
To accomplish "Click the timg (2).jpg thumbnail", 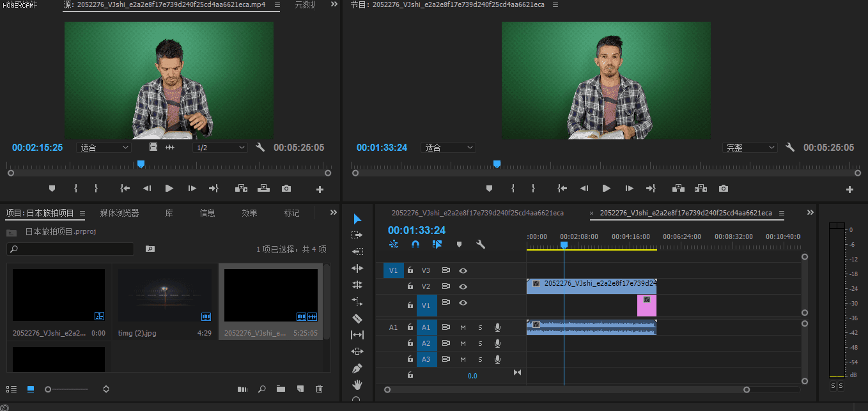I will point(165,295).
